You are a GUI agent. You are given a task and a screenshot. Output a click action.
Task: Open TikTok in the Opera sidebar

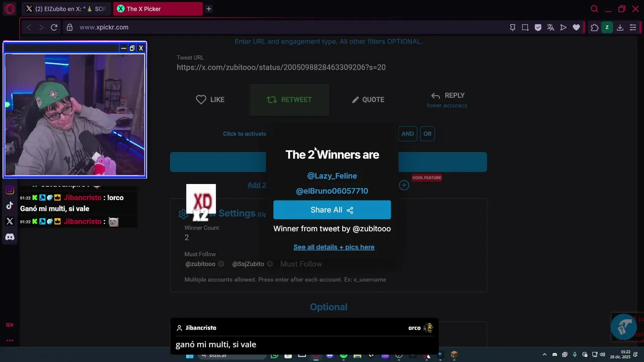pyautogui.click(x=10, y=206)
